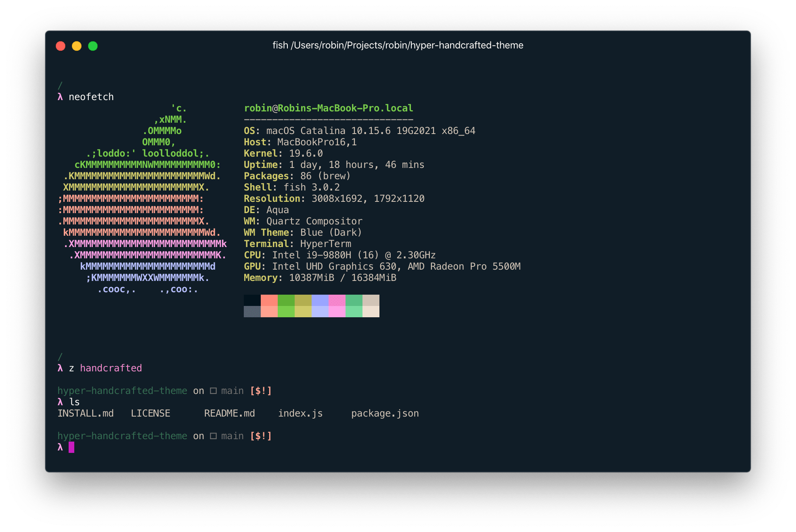Click the WM Quartz Compositor line
This screenshot has height=532, width=796.
click(303, 221)
